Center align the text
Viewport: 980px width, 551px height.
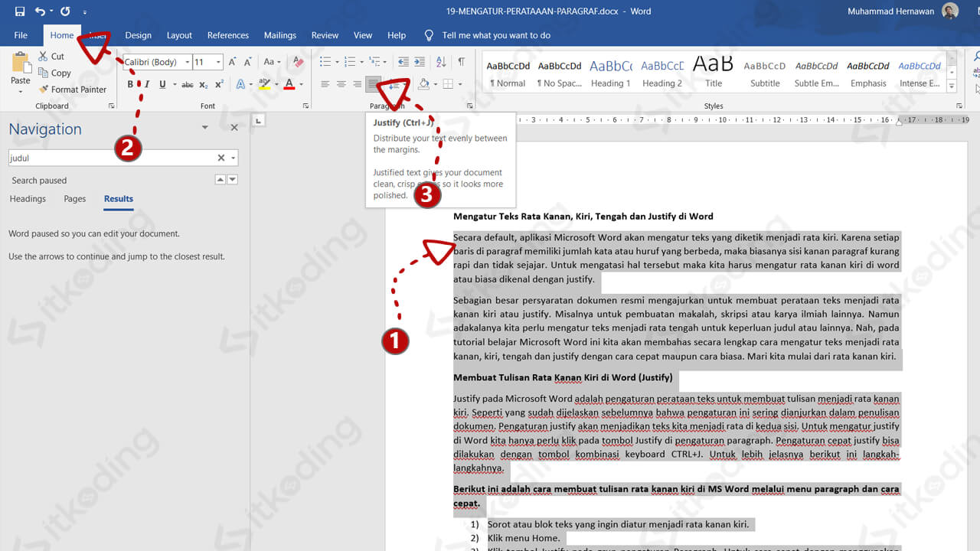341,84
